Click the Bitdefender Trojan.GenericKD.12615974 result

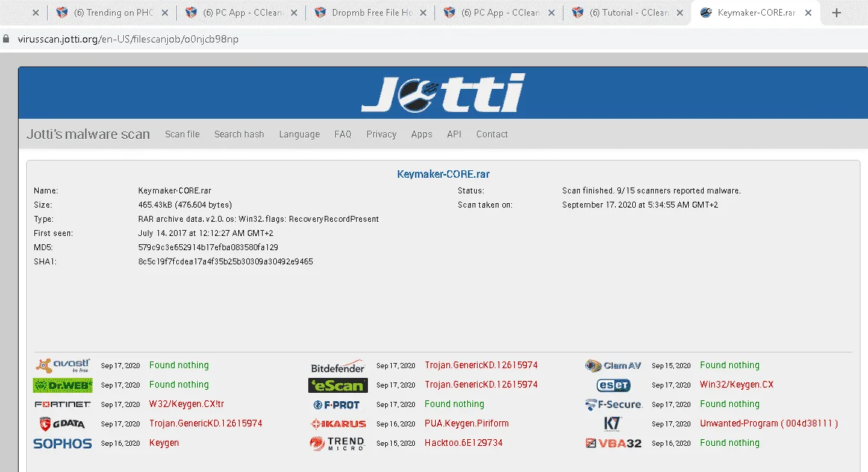coord(481,365)
